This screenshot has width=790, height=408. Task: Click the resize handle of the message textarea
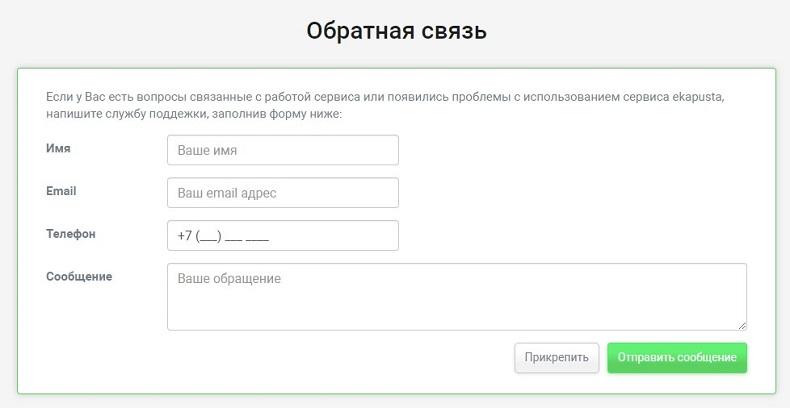742,325
